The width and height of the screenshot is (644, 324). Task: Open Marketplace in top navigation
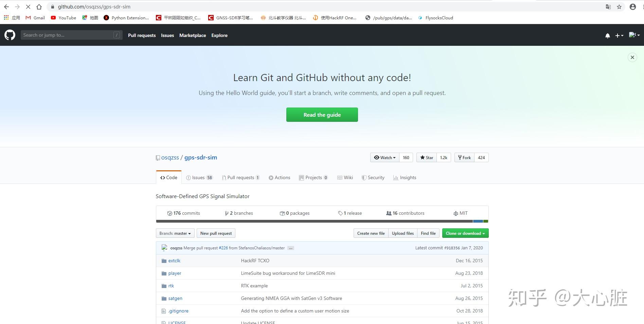coord(193,35)
